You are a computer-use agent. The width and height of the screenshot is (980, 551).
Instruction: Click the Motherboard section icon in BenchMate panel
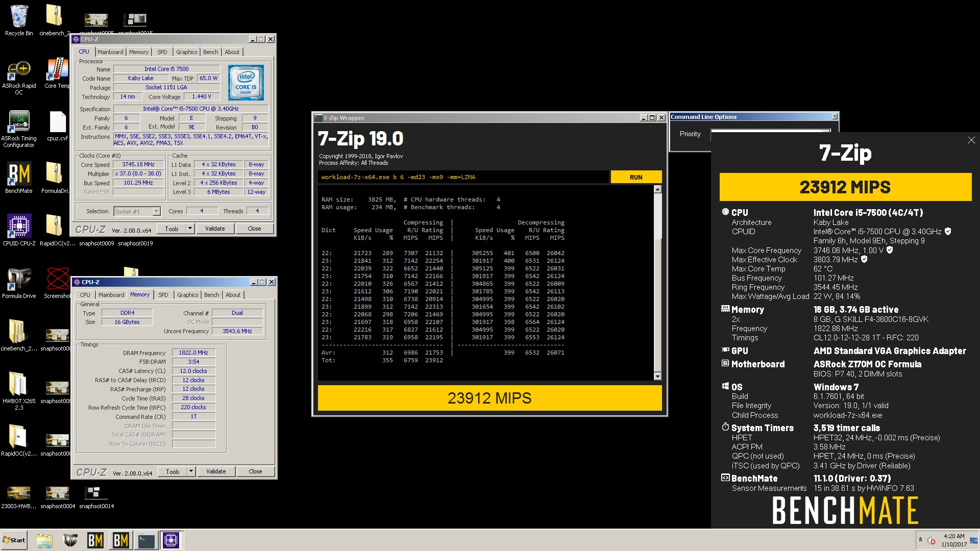[x=725, y=363]
